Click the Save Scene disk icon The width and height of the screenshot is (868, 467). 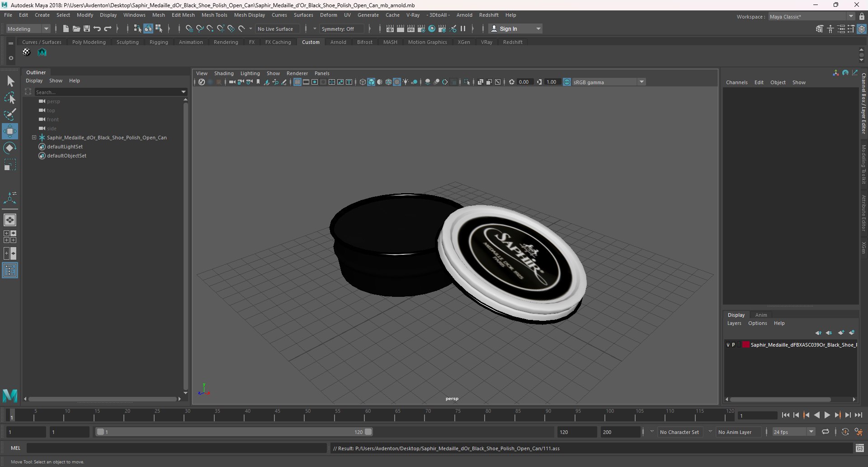pos(87,29)
